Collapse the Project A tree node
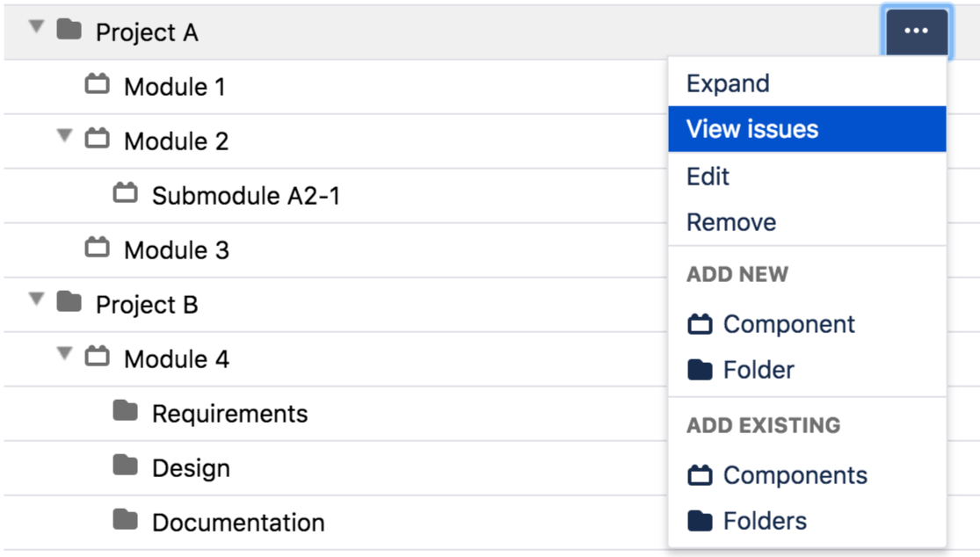980x557 pixels. tap(36, 27)
